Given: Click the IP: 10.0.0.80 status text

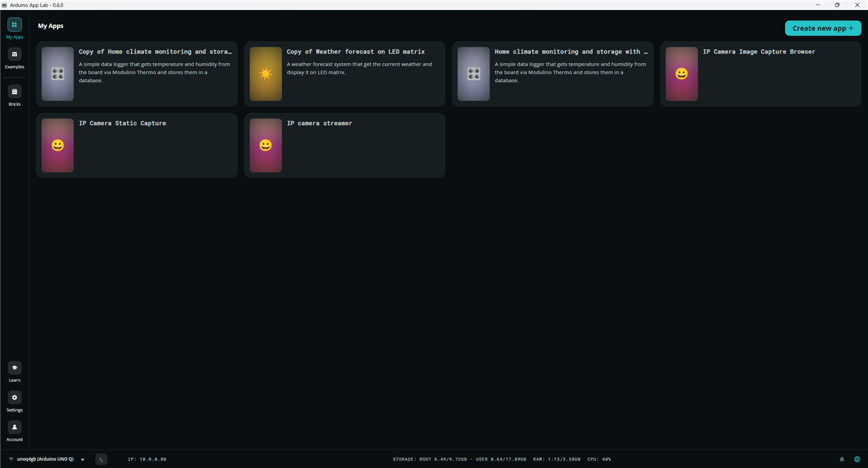Looking at the screenshot, I should click(147, 459).
